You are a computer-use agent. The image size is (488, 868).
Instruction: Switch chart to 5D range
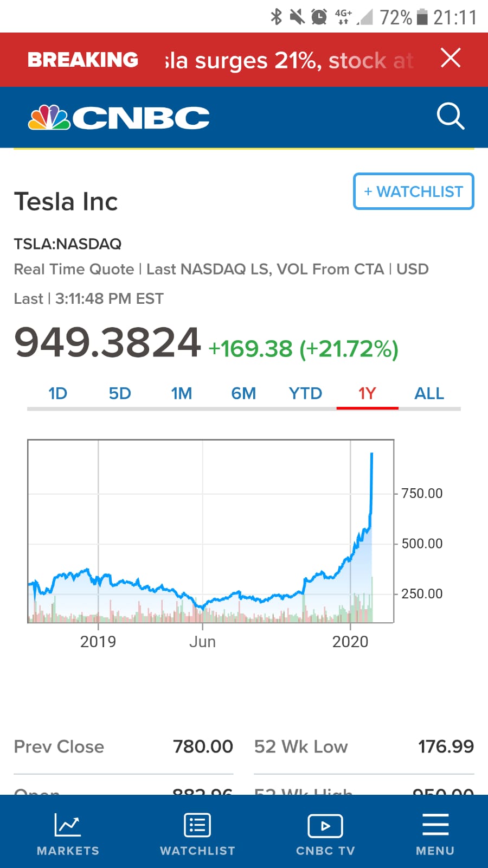coord(120,393)
